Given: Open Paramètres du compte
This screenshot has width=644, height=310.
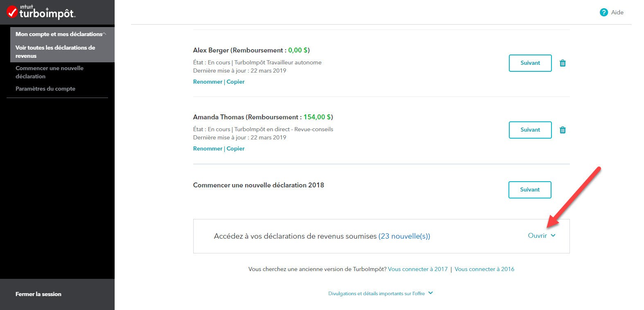Looking at the screenshot, I should (x=45, y=89).
